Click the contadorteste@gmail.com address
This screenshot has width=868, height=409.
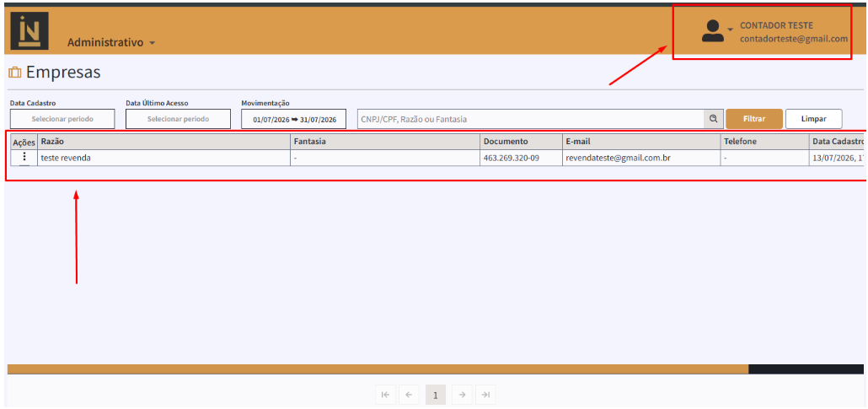(x=794, y=39)
